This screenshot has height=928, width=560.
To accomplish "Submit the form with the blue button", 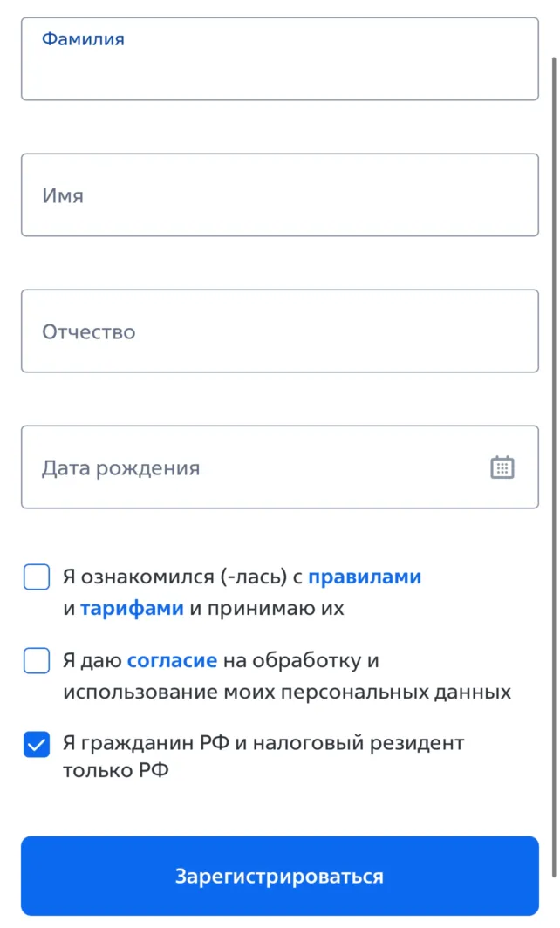I will pyautogui.click(x=279, y=876).
